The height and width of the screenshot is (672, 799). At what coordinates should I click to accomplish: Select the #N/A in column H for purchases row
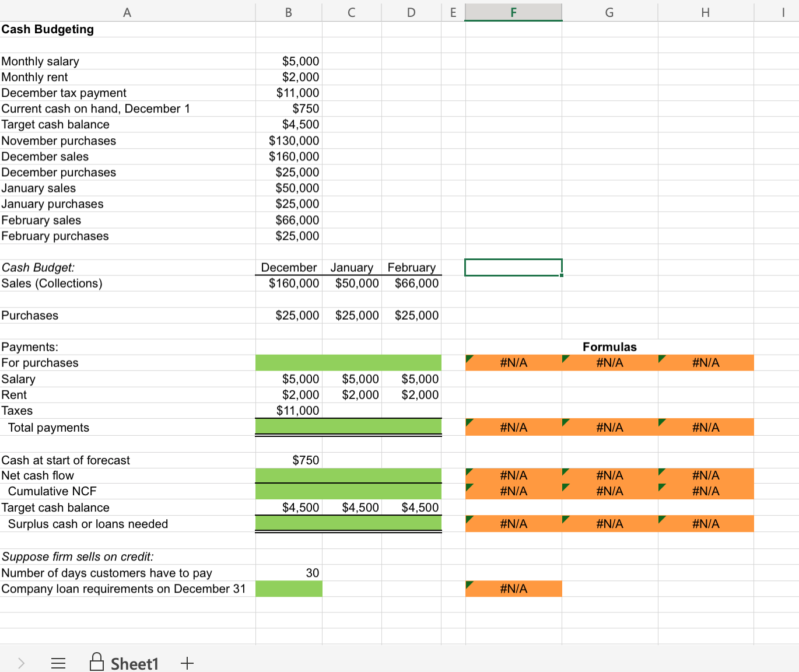(706, 362)
